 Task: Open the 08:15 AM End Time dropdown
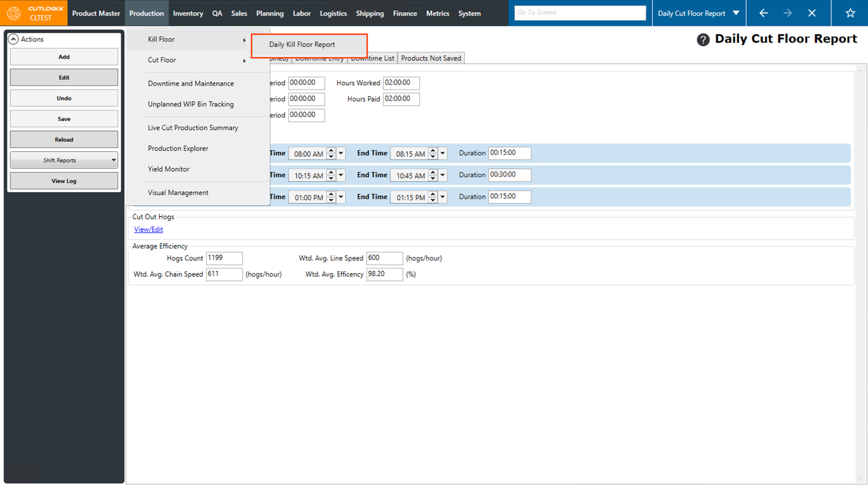point(442,154)
